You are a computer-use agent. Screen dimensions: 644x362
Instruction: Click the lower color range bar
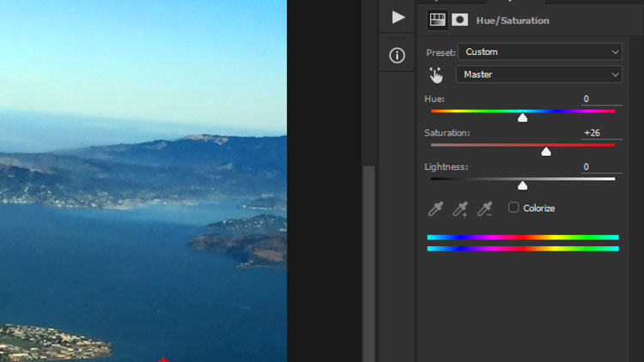pos(523,248)
